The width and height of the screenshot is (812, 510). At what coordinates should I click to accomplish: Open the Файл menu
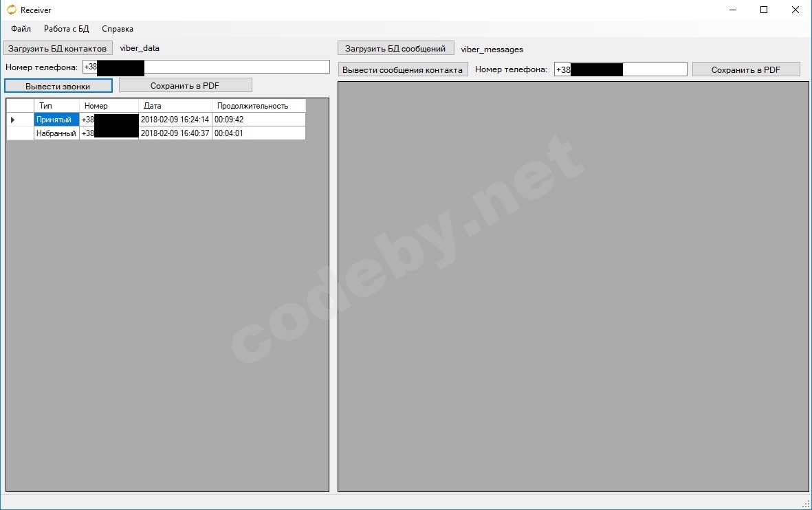[21, 29]
